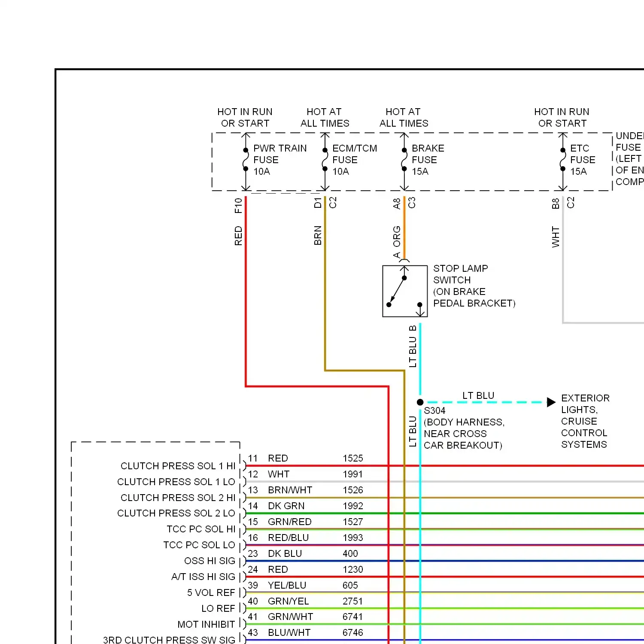Click the vertical BRN wire color label
This screenshot has height=644, width=644.
[318, 235]
